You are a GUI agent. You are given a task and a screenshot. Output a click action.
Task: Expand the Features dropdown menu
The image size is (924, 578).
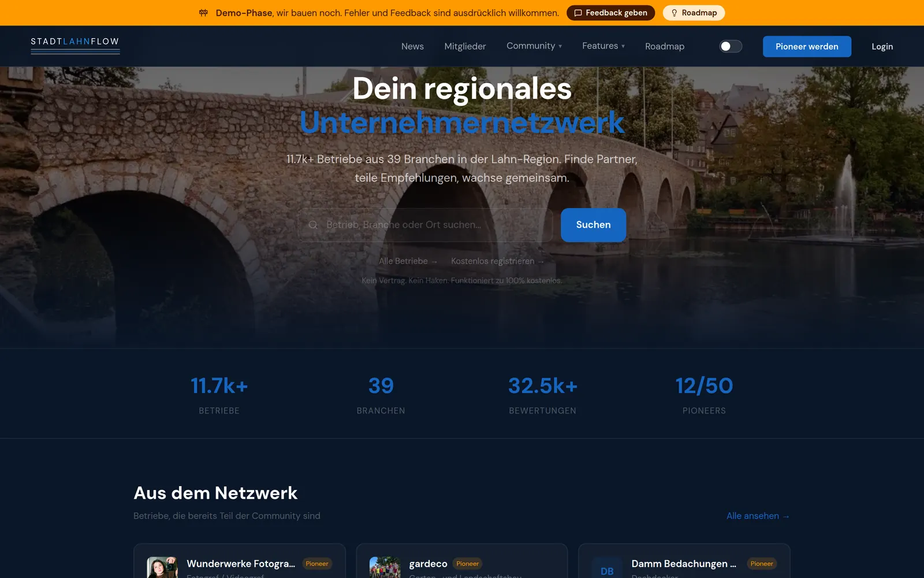point(603,46)
